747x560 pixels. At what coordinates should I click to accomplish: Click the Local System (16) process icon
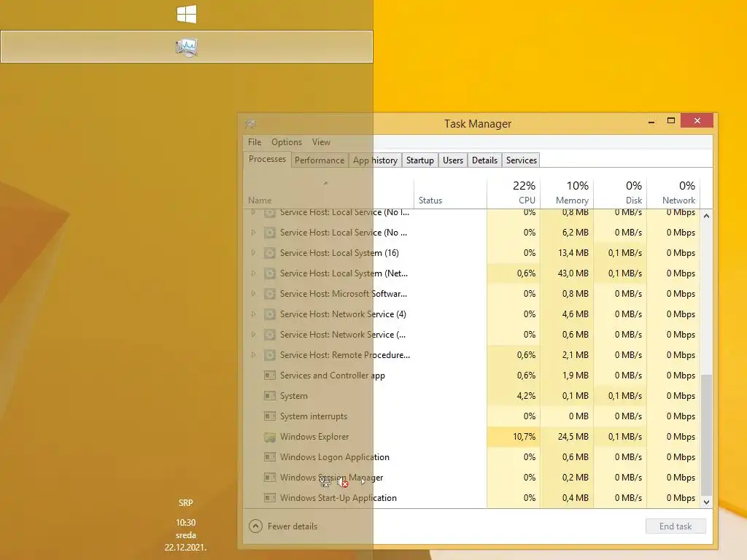click(x=270, y=253)
